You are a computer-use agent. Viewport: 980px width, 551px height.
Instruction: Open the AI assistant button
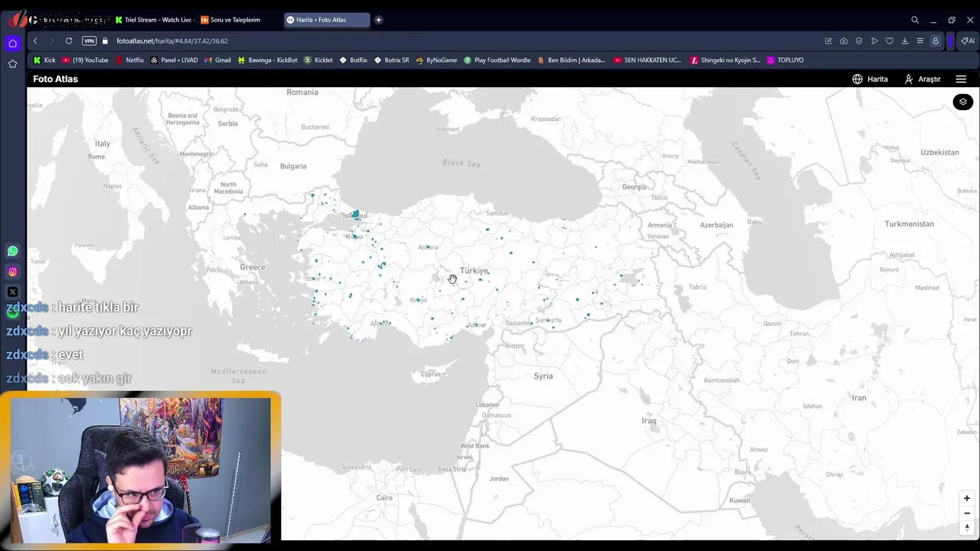pyautogui.click(x=968, y=41)
